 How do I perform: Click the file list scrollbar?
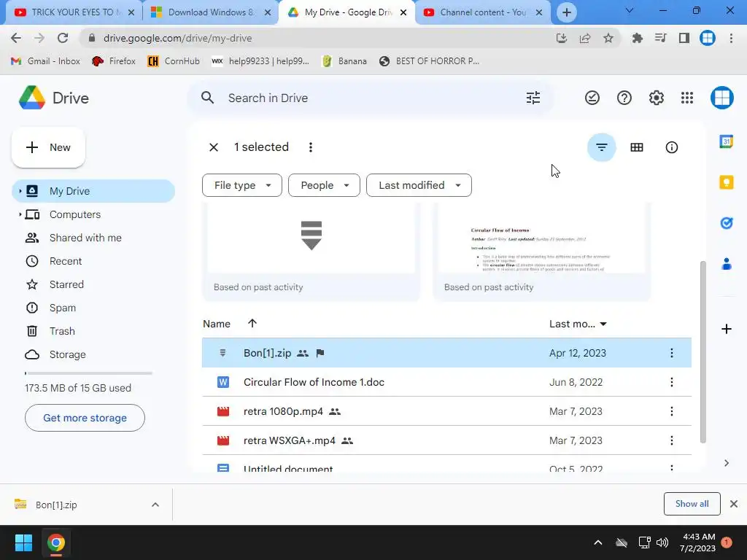[703, 352]
